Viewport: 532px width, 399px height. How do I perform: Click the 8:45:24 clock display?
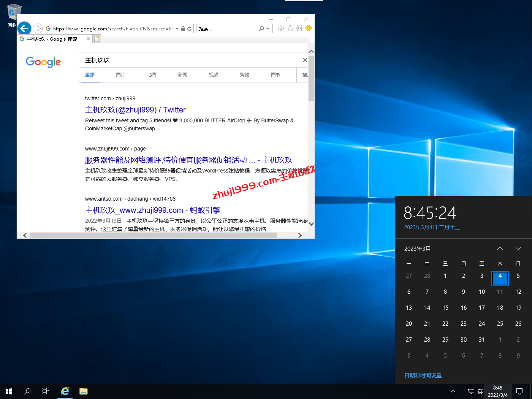coord(430,213)
